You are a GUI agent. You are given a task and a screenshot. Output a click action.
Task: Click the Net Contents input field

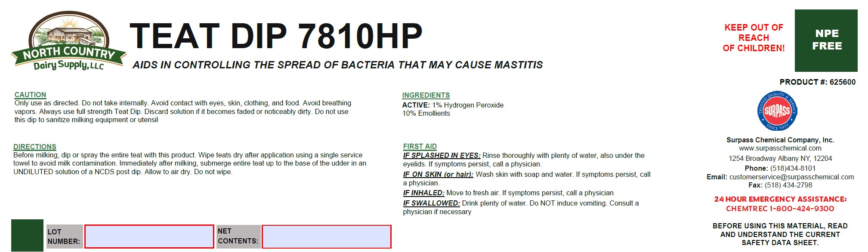coord(326,237)
